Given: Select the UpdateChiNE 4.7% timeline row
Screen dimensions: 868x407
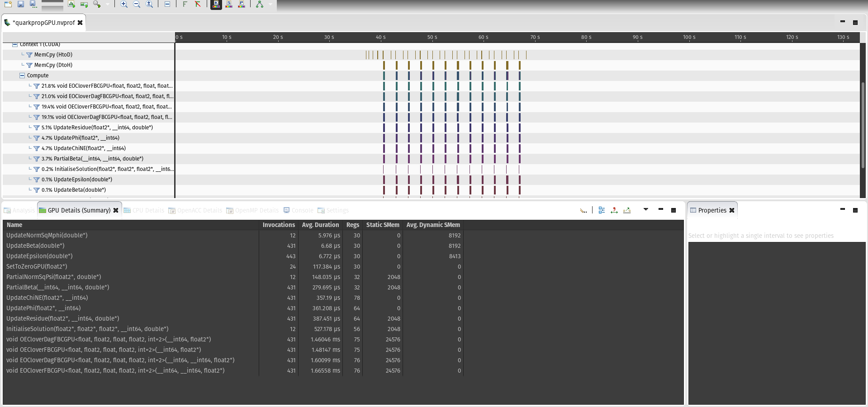Looking at the screenshot, I should pyautogui.click(x=432, y=148).
